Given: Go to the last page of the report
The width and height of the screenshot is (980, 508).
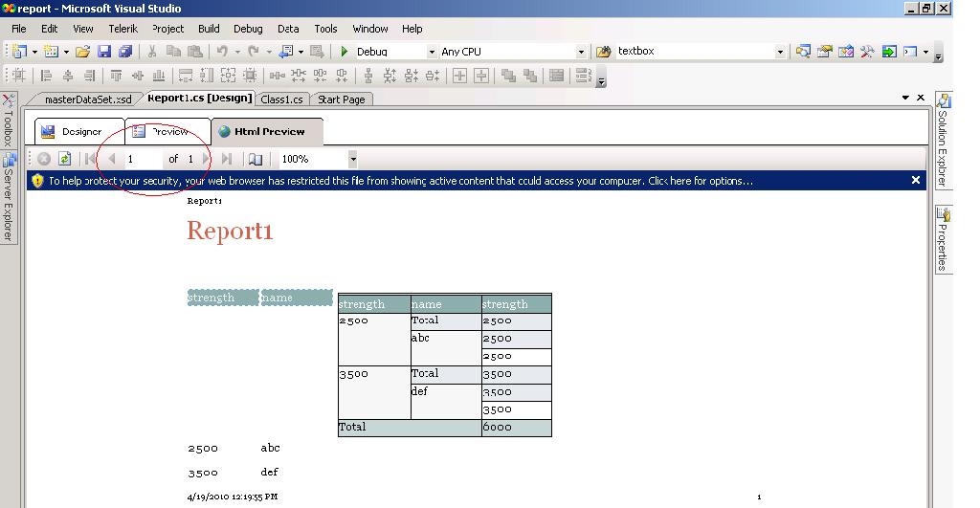Looking at the screenshot, I should pyautogui.click(x=226, y=159).
